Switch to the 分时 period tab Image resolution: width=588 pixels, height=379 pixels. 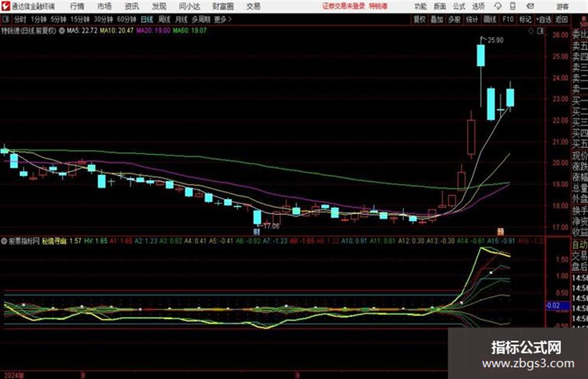tap(21, 19)
